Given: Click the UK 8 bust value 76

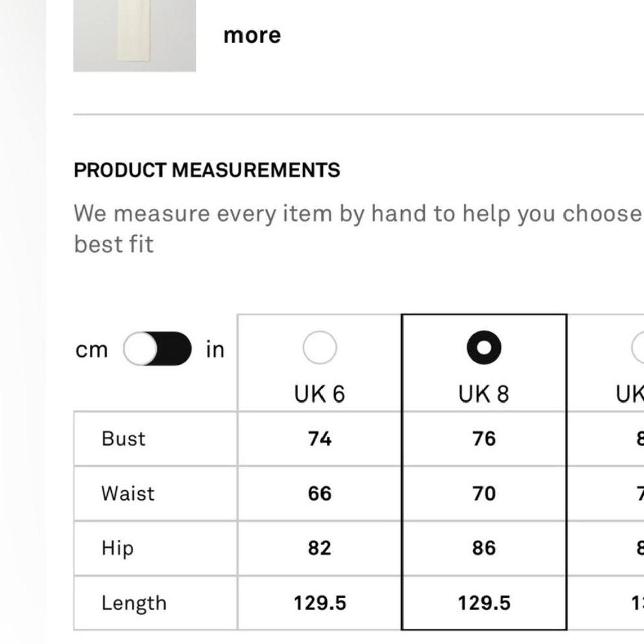Looking at the screenshot, I should coord(484,439).
